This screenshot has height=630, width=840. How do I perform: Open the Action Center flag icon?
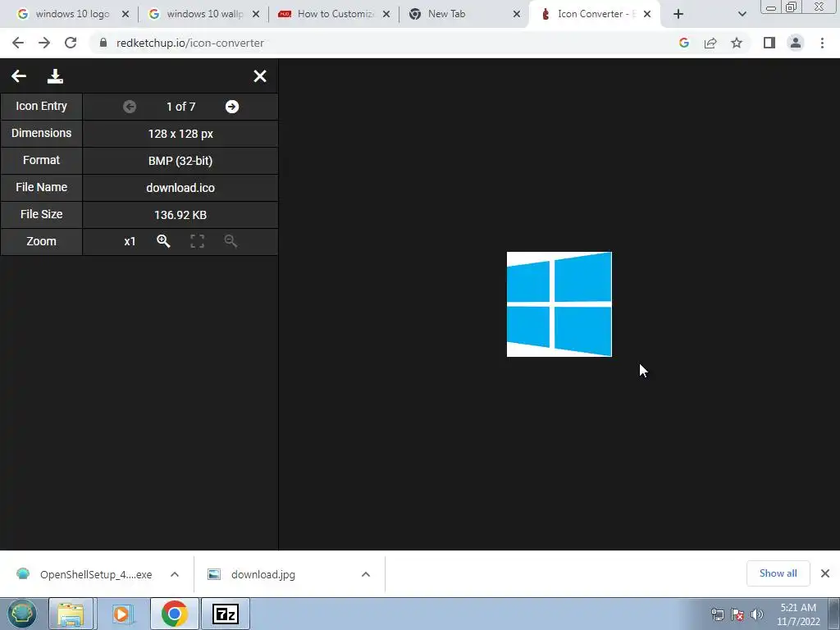point(737,614)
